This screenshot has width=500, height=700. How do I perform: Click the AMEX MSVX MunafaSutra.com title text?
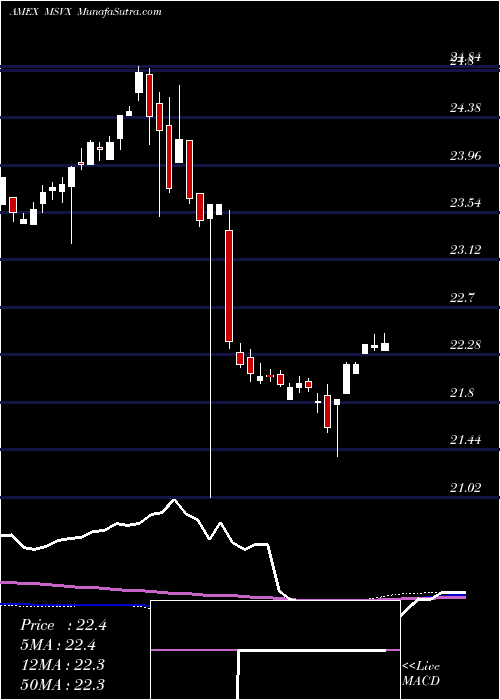point(85,12)
